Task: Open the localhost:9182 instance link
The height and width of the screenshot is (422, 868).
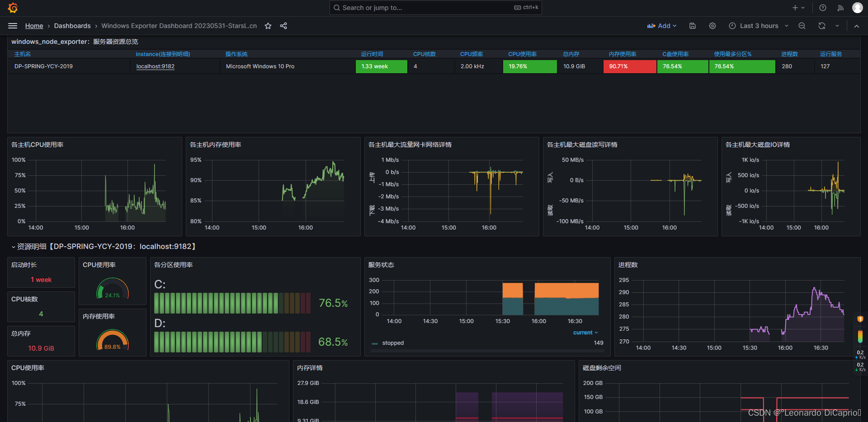Action: pos(155,66)
